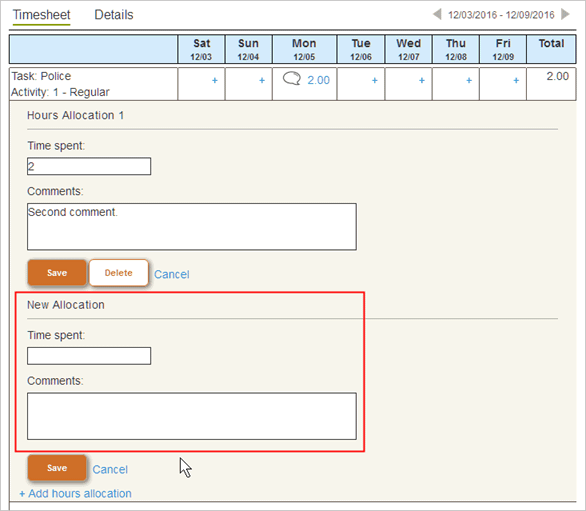Click plus icon under Sun 12/04
The height and width of the screenshot is (511, 586).
(262, 80)
